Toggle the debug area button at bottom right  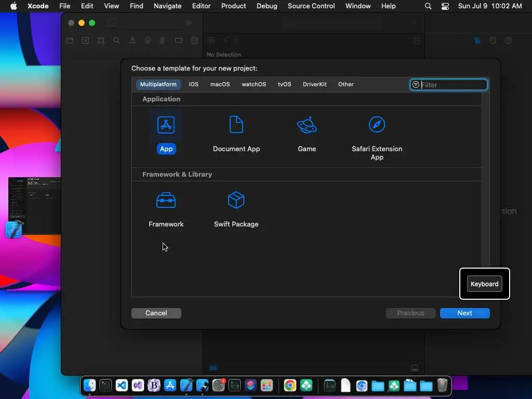pos(415,368)
